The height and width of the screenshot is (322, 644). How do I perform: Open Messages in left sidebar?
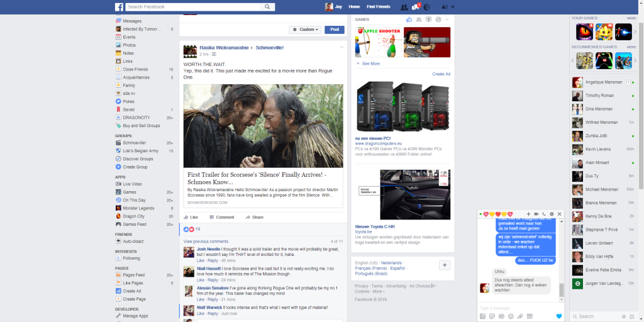[x=132, y=21]
